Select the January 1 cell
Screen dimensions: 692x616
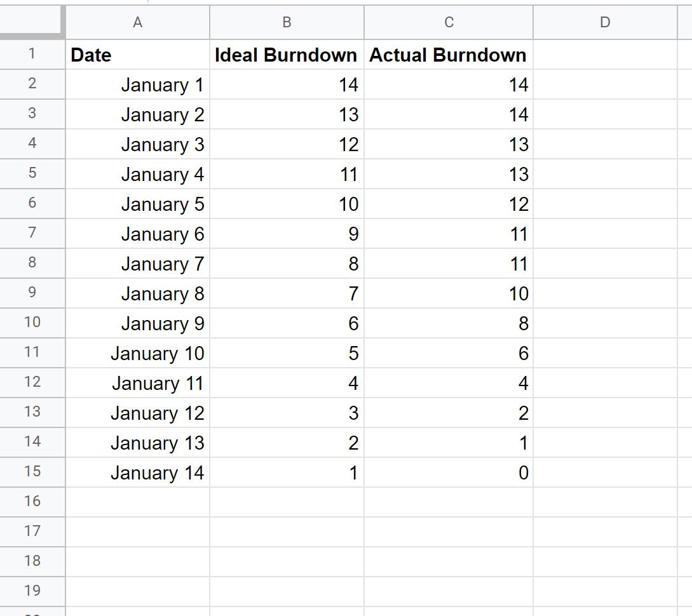coord(137,85)
